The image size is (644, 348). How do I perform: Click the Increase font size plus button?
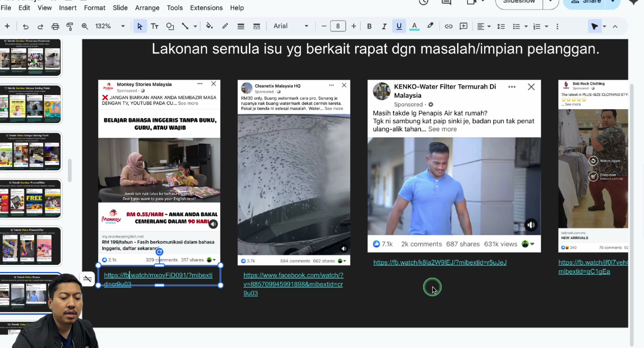point(354,26)
